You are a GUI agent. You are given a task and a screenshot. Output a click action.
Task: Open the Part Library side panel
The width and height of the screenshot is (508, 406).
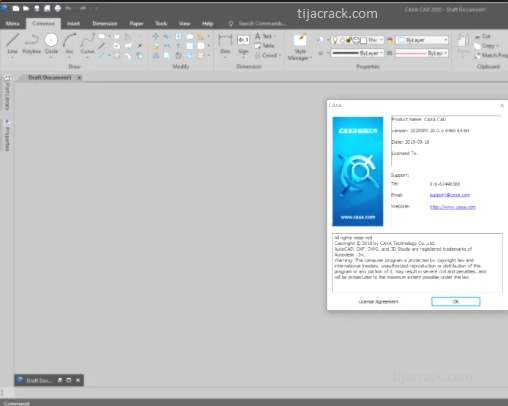pos(7,93)
